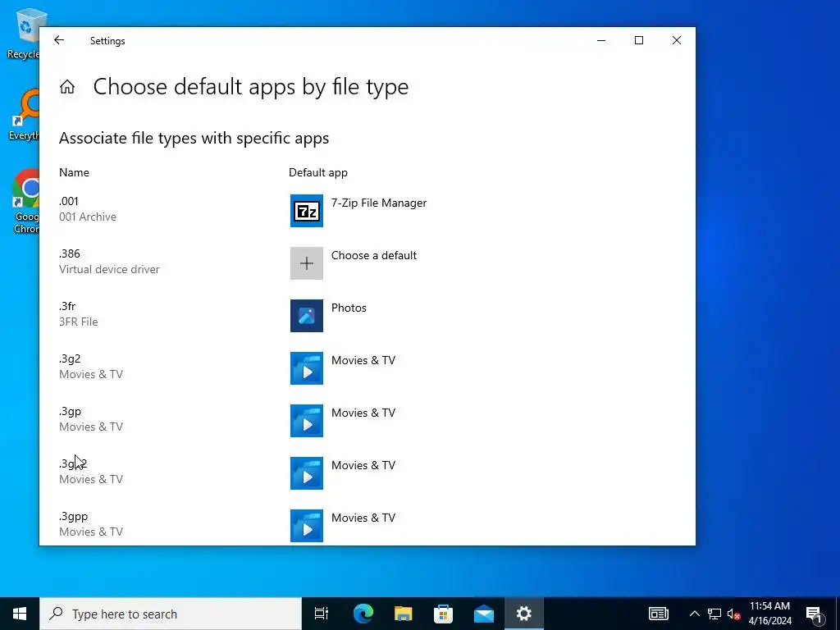This screenshot has height=630, width=840.
Task: Change default app labeled 7-Zip File Manager
Action: point(379,203)
